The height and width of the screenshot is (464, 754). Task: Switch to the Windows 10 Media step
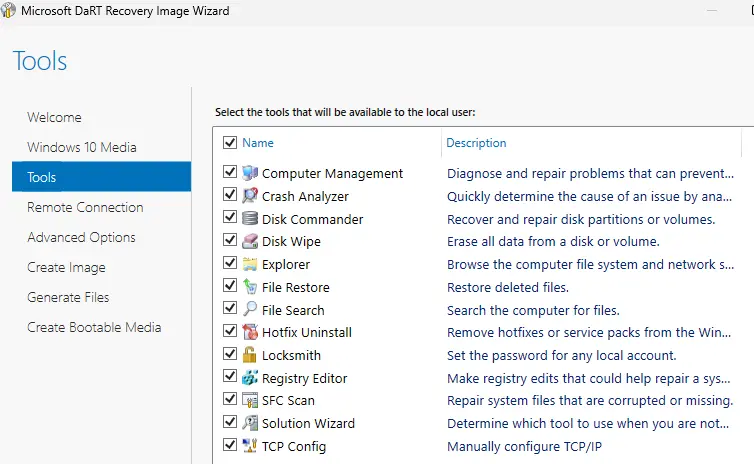tap(82, 147)
